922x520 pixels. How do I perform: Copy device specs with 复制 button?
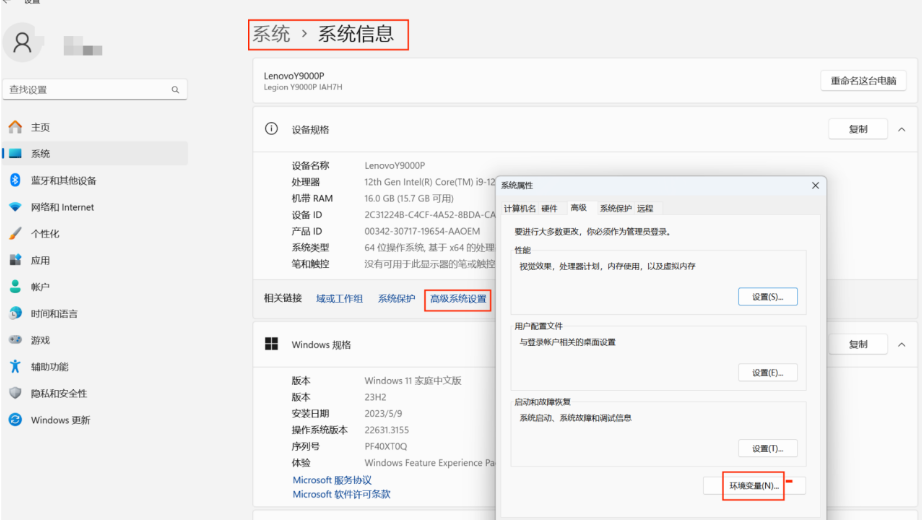click(x=858, y=129)
